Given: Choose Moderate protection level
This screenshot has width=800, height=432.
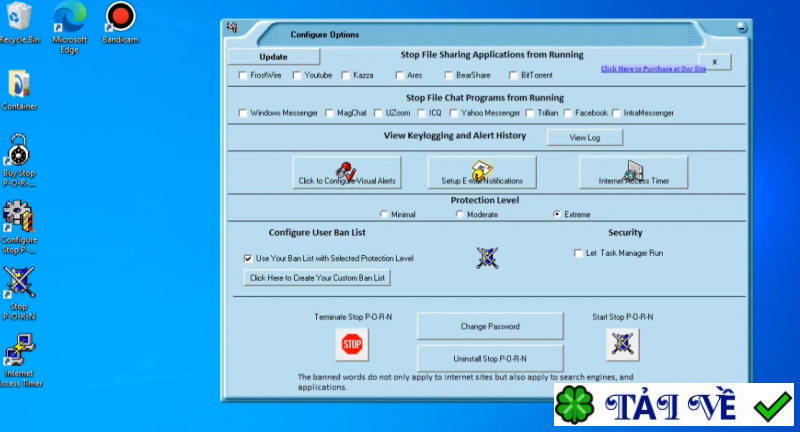Looking at the screenshot, I should click(459, 215).
